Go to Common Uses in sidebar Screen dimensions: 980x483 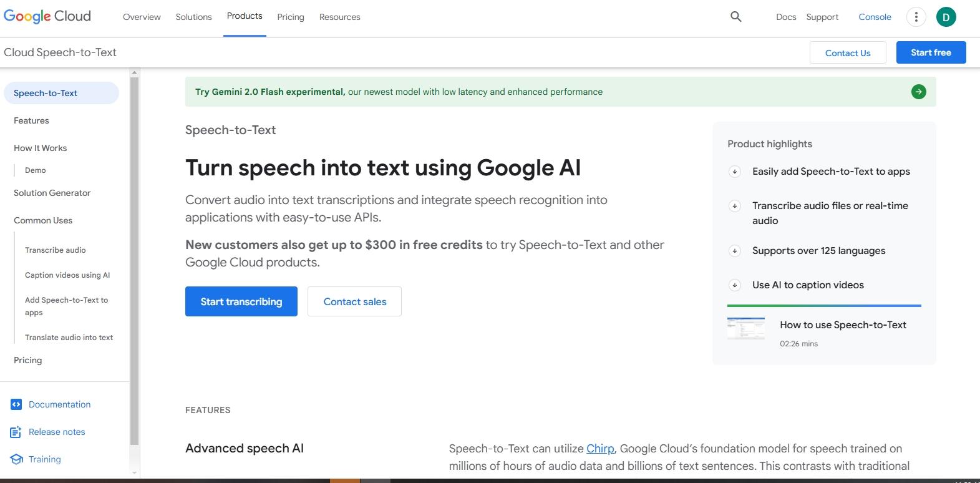point(43,220)
